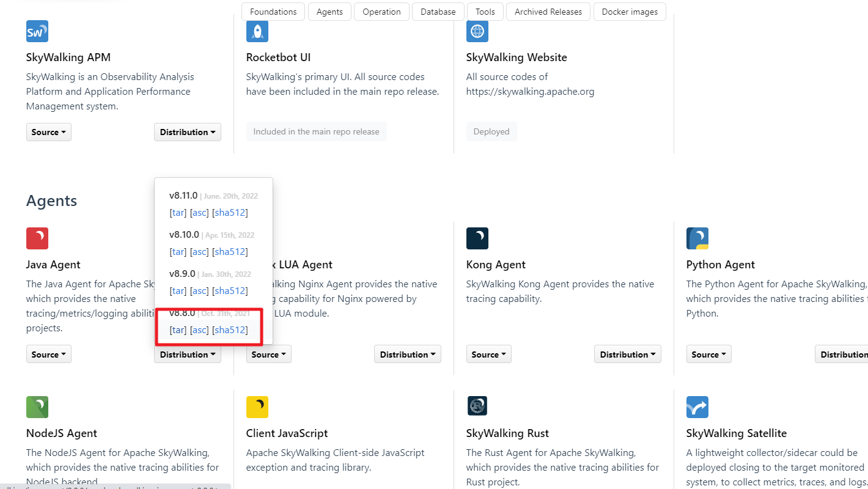Screen dimensions: 868x489
Task: Open Nginx LUA Agent Source dropdown
Action: 269,355
